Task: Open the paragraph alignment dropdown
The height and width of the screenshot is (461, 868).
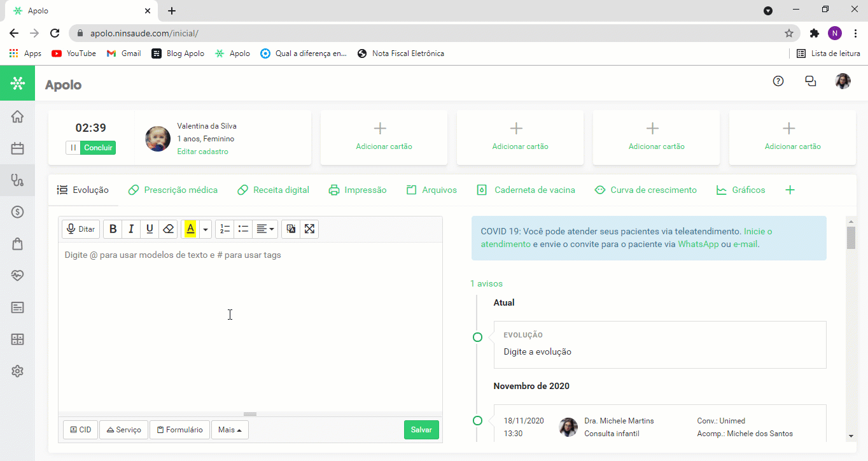Action: (265, 229)
